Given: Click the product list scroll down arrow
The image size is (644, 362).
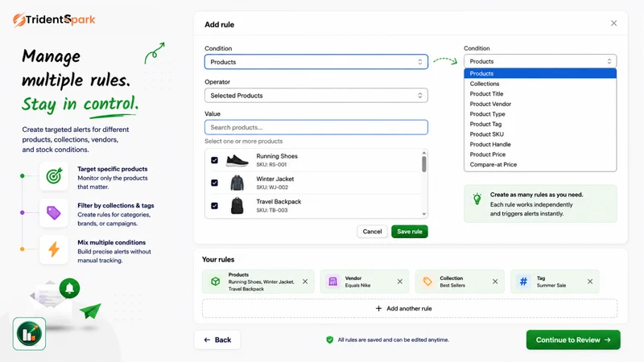Looking at the screenshot, I should click(x=424, y=214).
